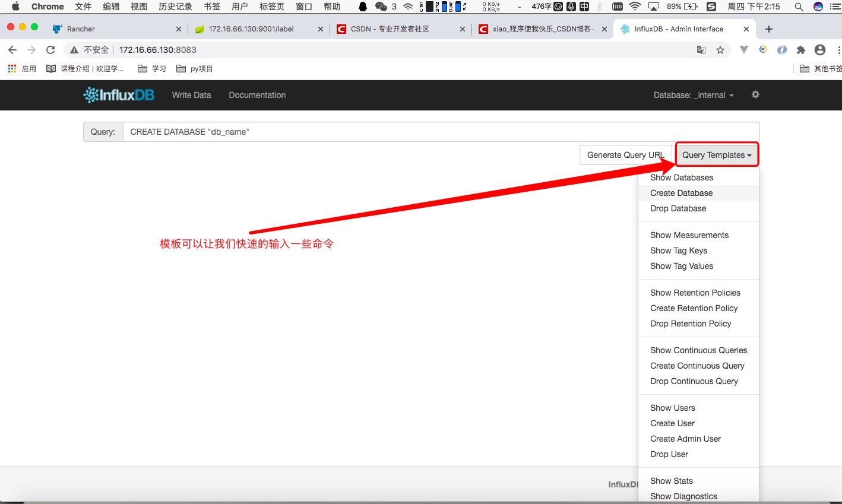This screenshot has width=842, height=504.
Task: Select Show Retention Policies template
Action: (699, 293)
